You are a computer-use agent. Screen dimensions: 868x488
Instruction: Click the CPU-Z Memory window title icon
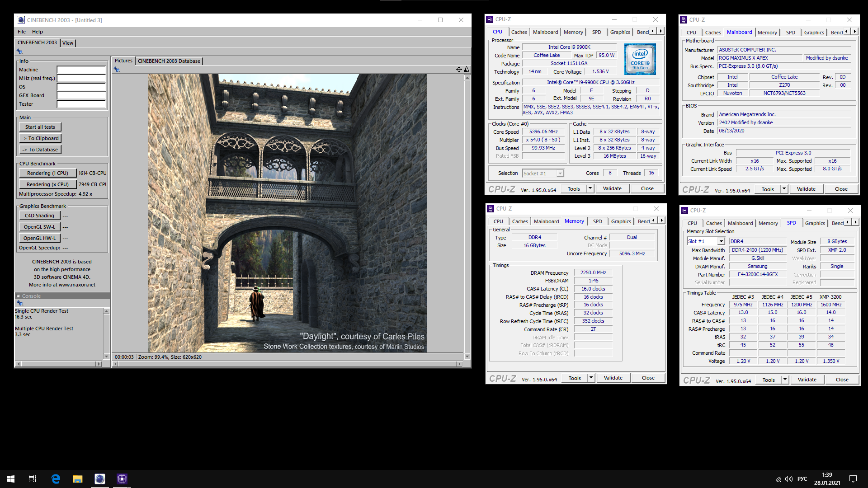coord(491,208)
